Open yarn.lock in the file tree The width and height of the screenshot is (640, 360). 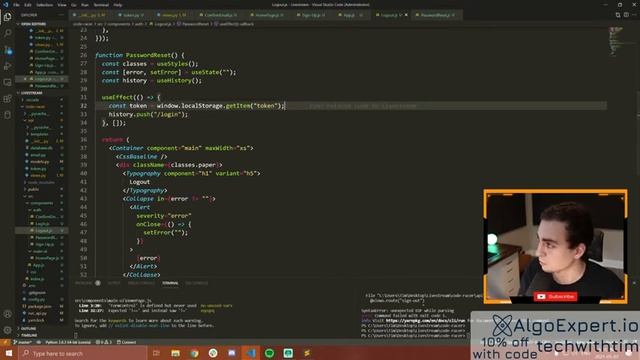coord(36,320)
